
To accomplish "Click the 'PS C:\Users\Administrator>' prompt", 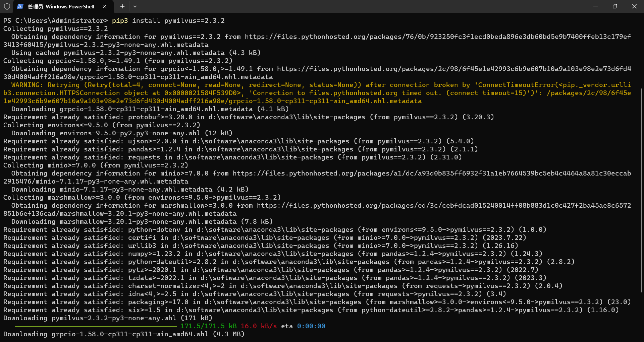I will tap(56, 20).
